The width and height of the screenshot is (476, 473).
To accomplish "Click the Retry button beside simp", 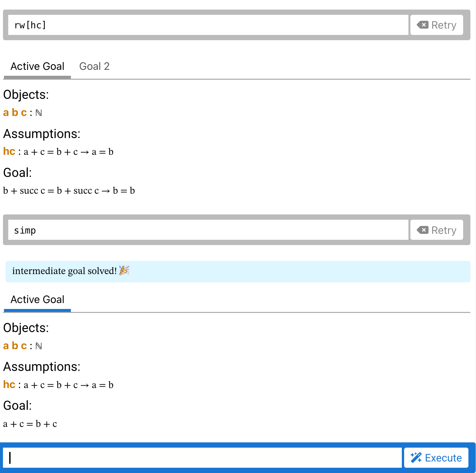I will tap(436, 230).
